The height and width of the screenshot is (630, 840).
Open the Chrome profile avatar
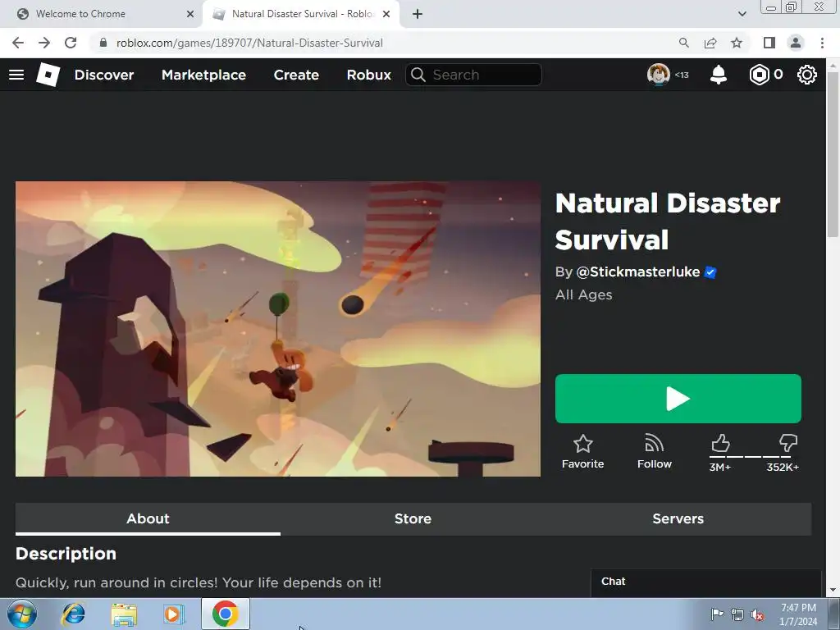pos(796,43)
